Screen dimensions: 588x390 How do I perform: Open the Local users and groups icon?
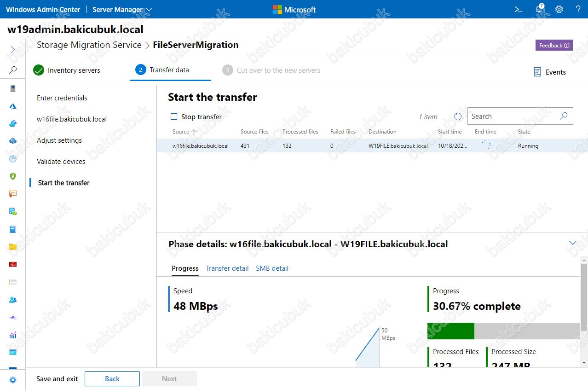(13, 299)
